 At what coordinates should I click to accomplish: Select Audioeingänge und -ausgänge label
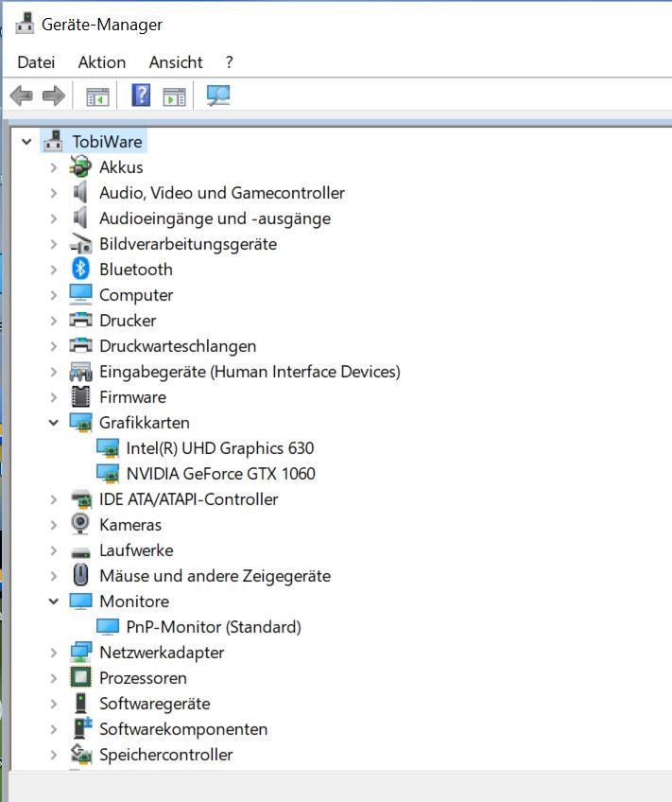coord(215,218)
